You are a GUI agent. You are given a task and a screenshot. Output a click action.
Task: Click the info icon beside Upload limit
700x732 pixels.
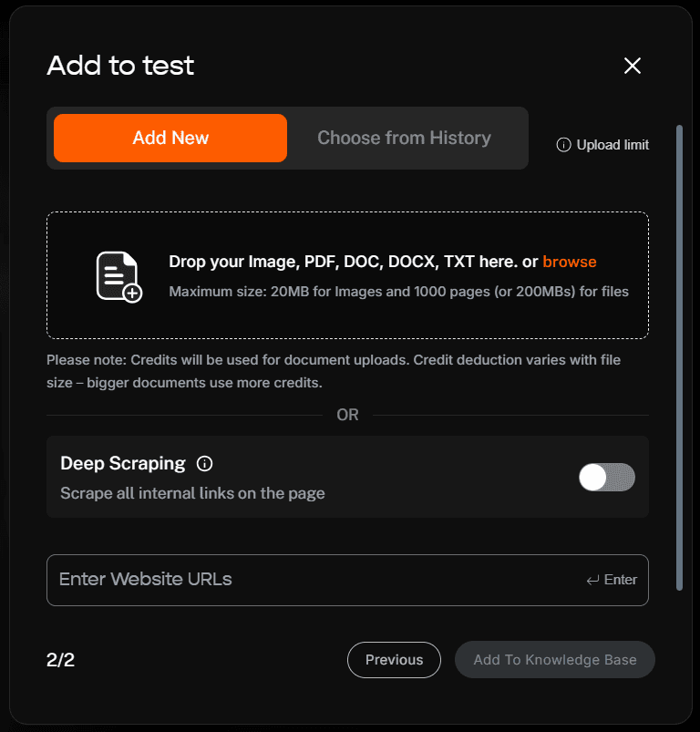coord(563,145)
